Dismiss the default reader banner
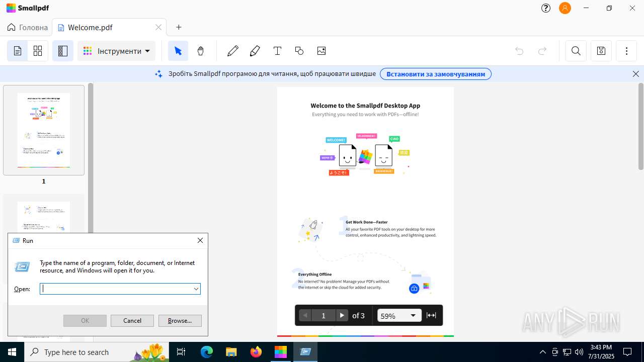Screen dimensions: 644x362 pyautogui.click(x=636, y=74)
